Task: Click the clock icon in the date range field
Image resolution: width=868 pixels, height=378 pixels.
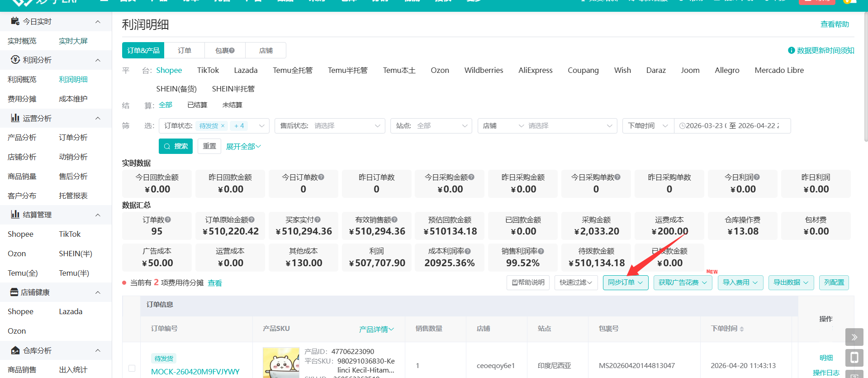Action: pyautogui.click(x=682, y=126)
